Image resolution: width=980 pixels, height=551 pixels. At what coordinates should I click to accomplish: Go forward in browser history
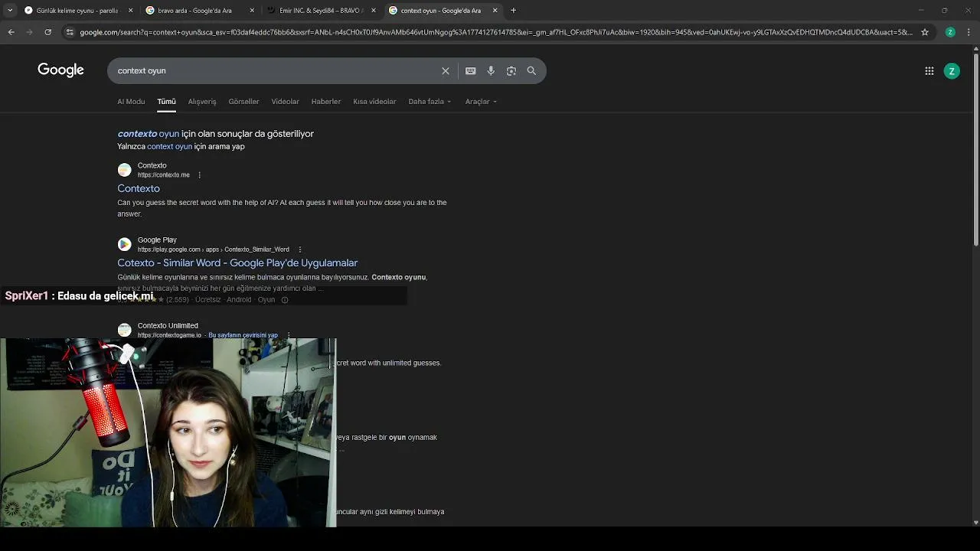pyautogui.click(x=29, y=32)
